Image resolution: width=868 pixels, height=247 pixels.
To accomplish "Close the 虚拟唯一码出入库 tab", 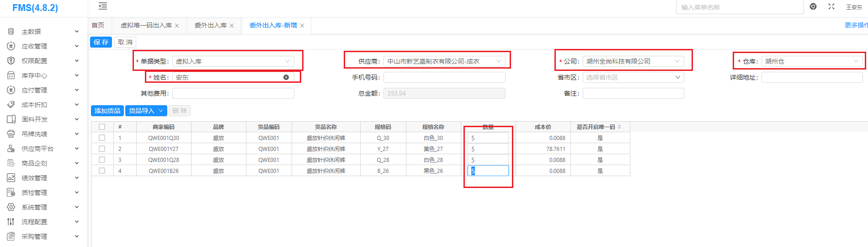I will [177, 26].
